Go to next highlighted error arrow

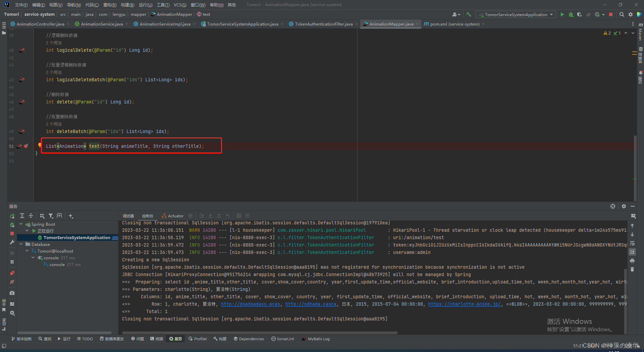(x=633, y=33)
